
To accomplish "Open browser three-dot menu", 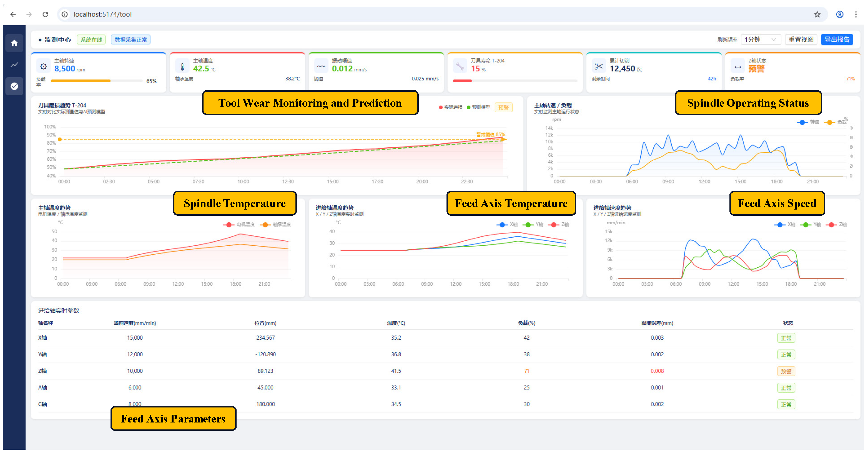I will pyautogui.click(x=856, y=14).
